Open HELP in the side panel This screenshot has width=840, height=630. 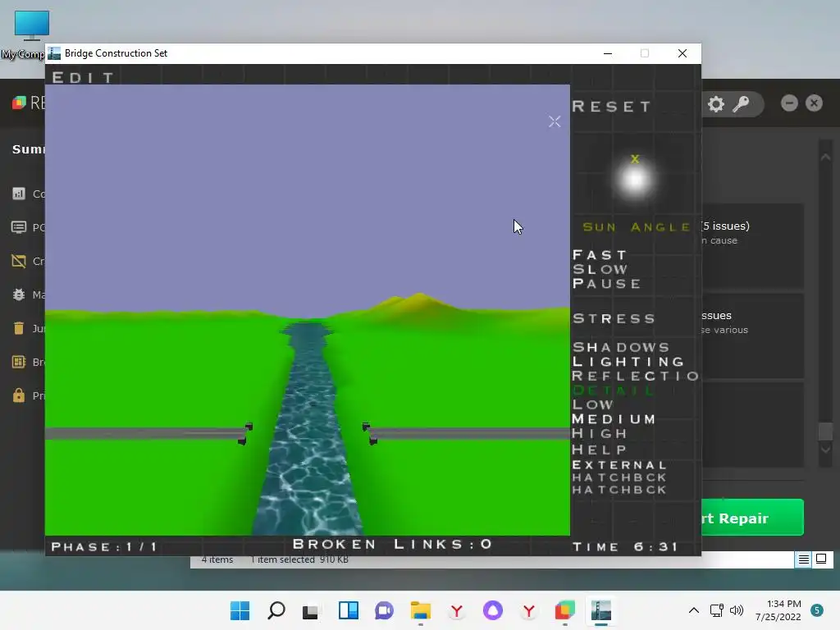tap(600, 450)
